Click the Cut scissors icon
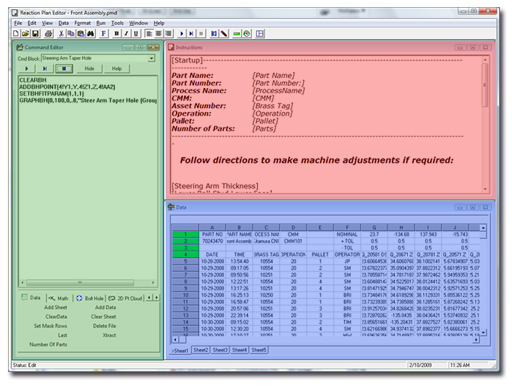 pos(61,34)
